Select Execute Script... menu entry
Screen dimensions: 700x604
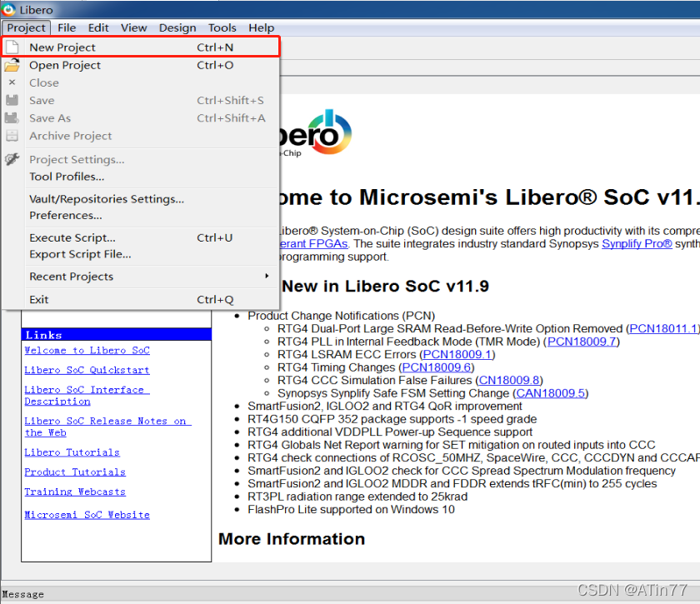point(141,237)
